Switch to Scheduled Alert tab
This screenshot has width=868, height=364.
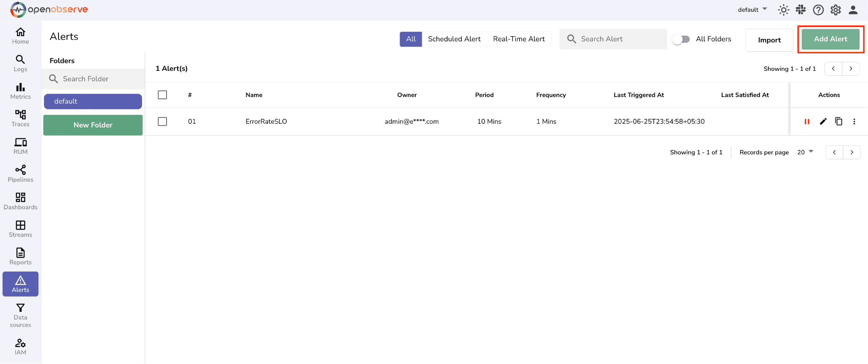pos(454,39)
